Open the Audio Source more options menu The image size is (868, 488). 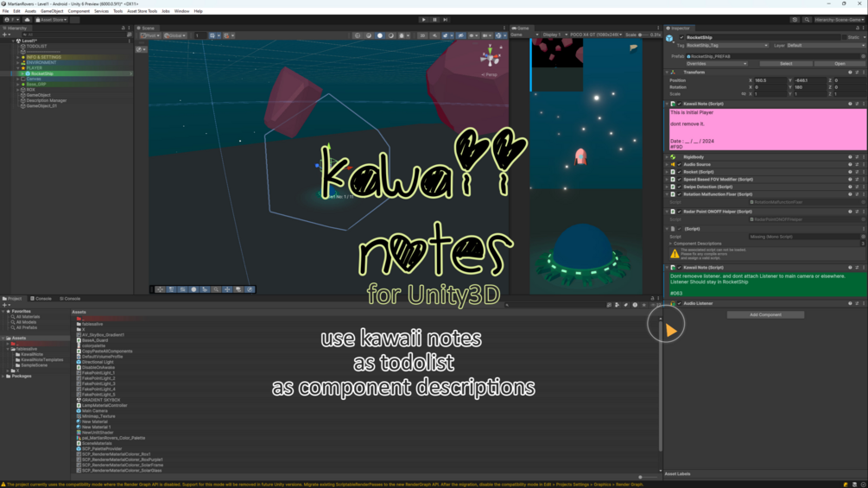[x=864, y=164]
